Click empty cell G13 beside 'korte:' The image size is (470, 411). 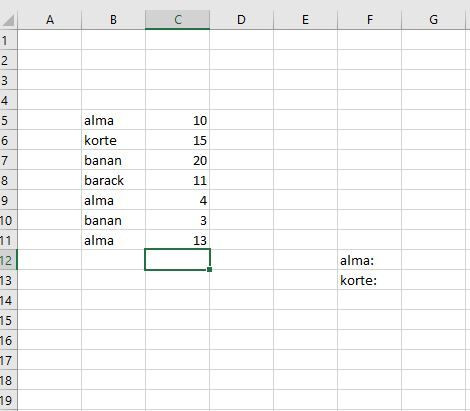pyautogui.click(x=433, y=280)
